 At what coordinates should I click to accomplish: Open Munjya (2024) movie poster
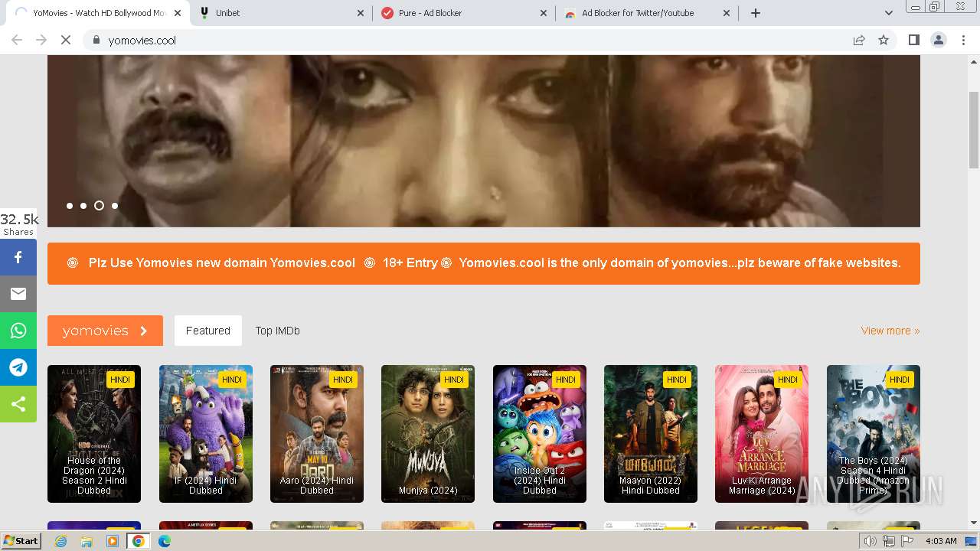(428, 434)
